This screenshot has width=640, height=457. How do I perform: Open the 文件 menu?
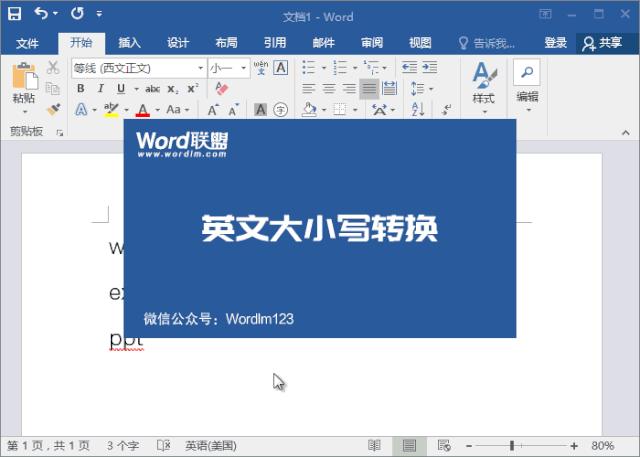(x=27, y=43)
